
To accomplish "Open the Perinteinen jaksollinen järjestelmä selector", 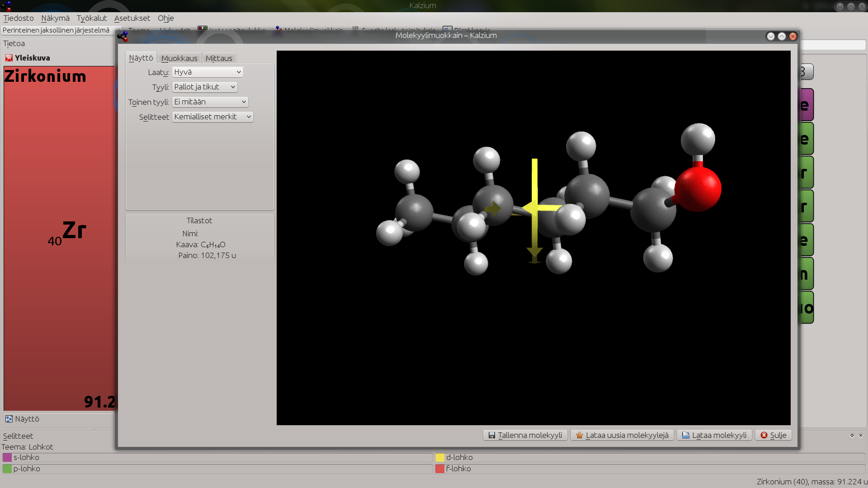I will click(61, 30).
